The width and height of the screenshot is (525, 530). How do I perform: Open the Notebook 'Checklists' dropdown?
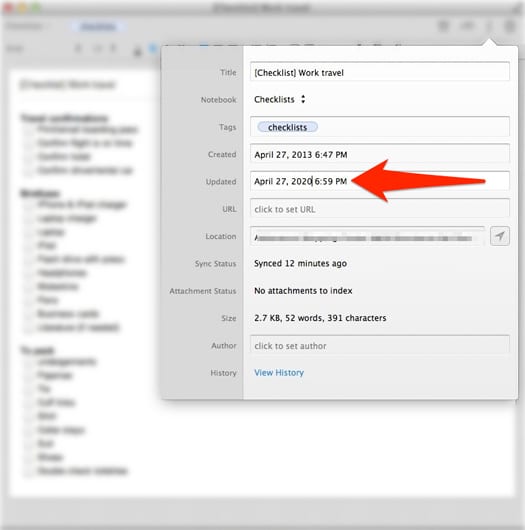(280, 99)
